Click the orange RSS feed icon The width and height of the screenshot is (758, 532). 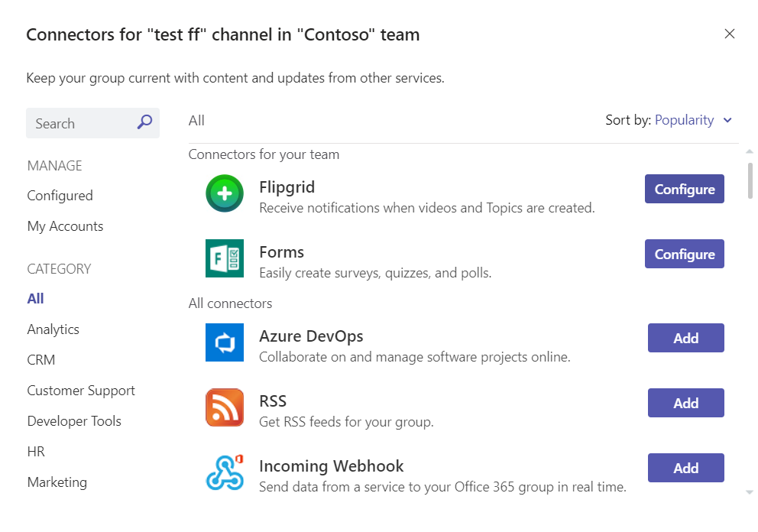[x=225, y=407]
